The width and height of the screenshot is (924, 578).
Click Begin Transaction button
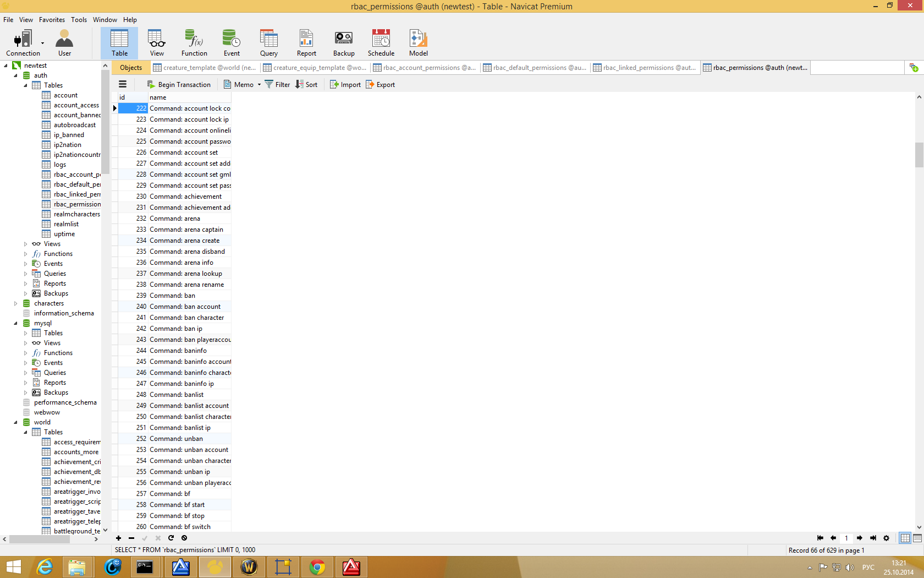click(179, 85)
